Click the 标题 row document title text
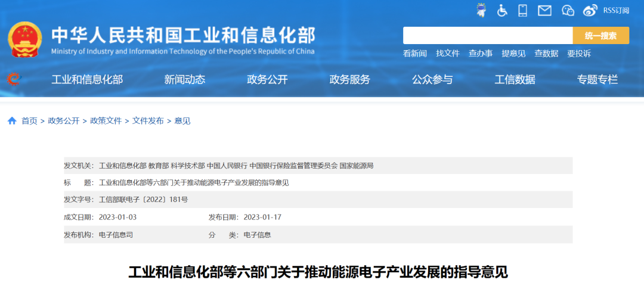 coord(194,182)
